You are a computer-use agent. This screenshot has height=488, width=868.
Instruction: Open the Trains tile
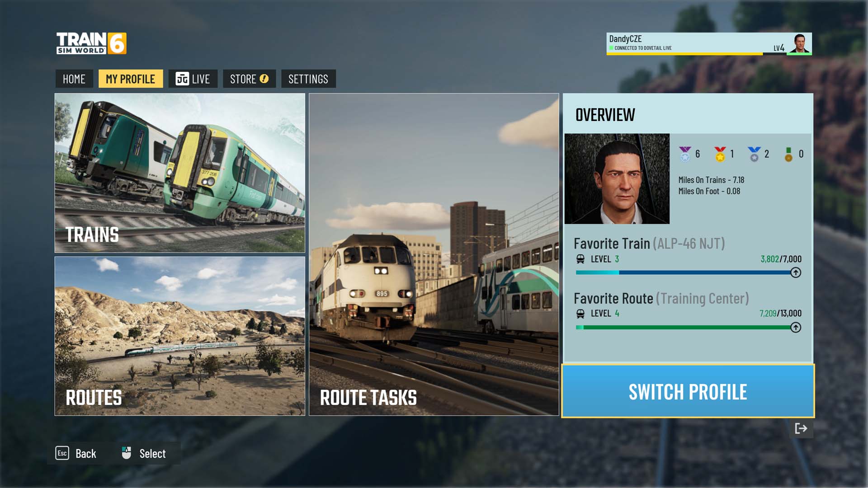(180, 173)
